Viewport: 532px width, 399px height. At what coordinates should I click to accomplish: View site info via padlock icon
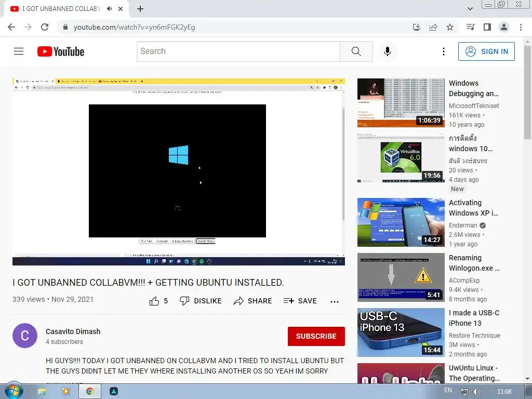(x=65, y=27)
